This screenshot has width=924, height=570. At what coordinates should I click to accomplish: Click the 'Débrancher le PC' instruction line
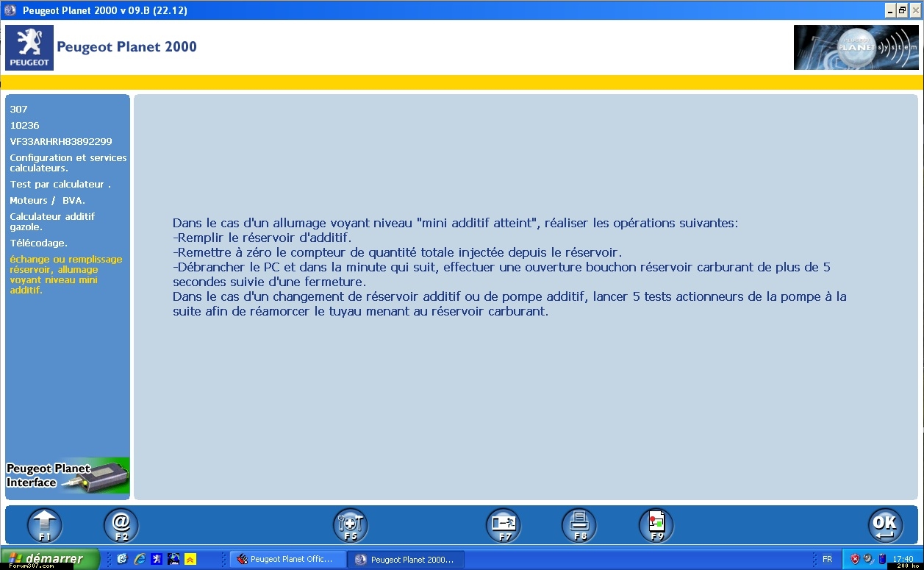pos(501,274)
